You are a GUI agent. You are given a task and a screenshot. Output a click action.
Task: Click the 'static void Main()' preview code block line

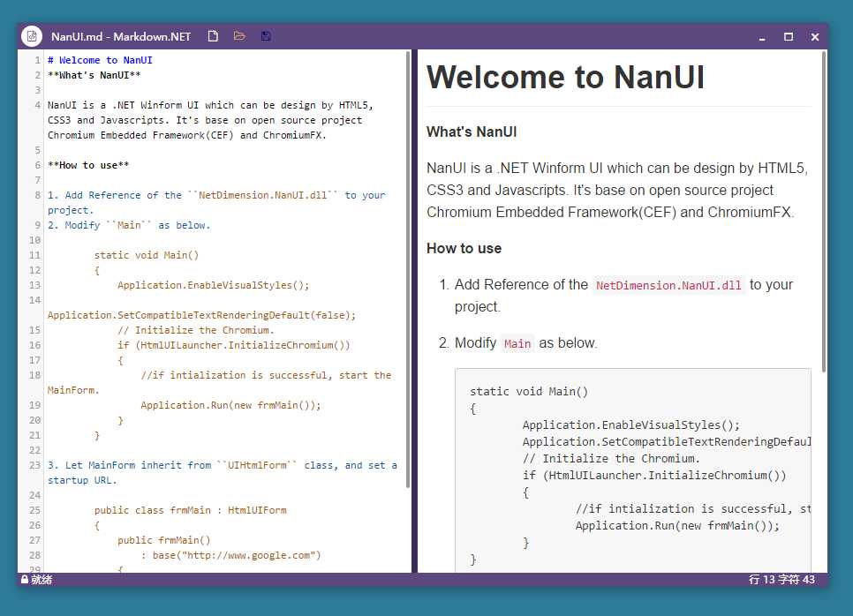click(529, 392)
